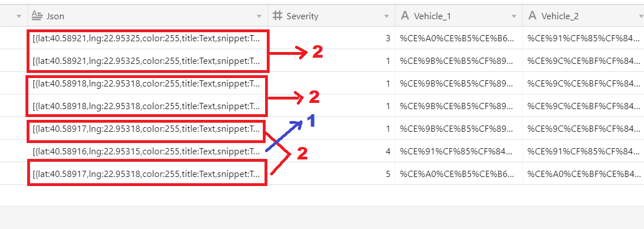Click the text type icon beside Vehicle_2

point(532,16)
